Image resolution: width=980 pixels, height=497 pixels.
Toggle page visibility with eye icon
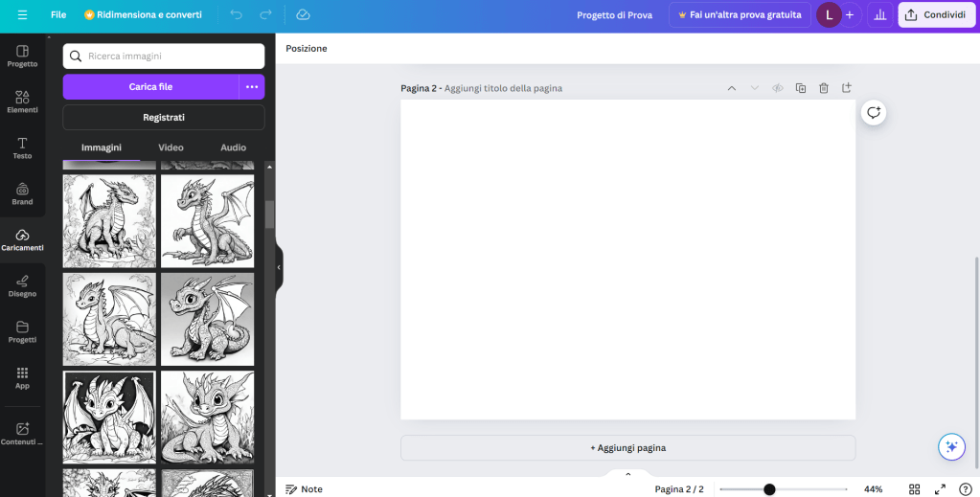[x=778, y=88]
